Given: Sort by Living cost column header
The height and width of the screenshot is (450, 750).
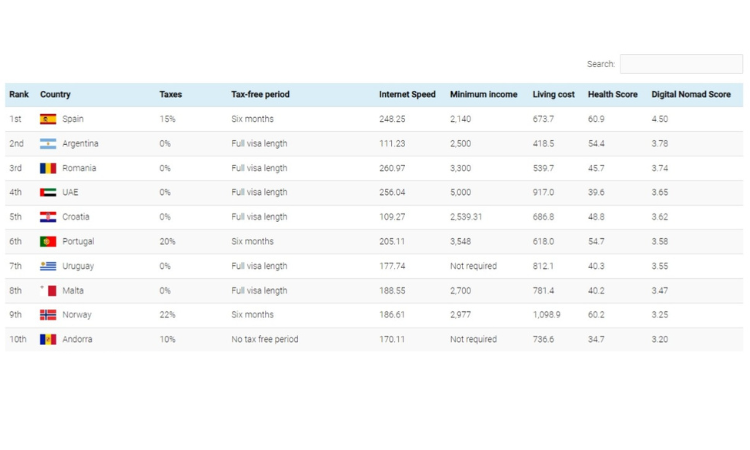Looking at the screenshot, I should (553, 94).
